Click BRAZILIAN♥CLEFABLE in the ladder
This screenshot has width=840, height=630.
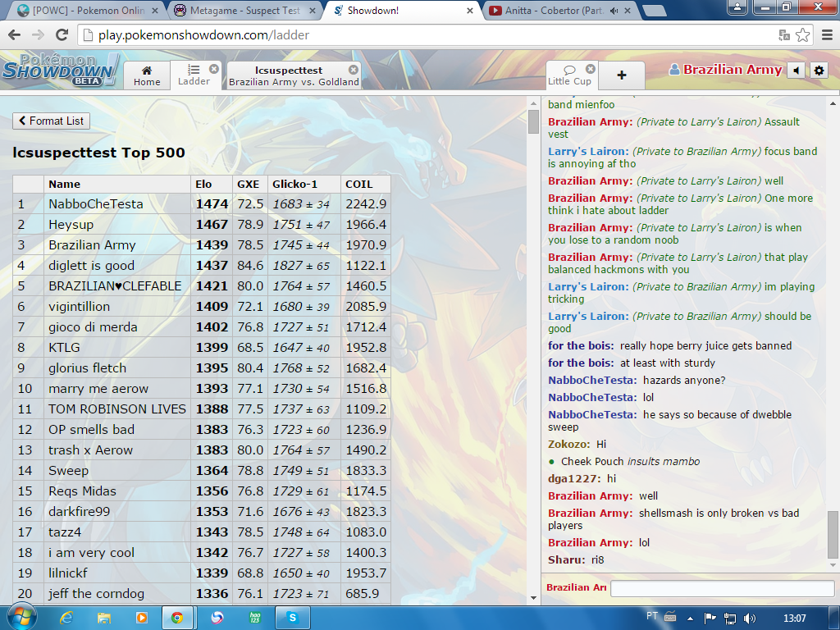click(x=115, y=286)
